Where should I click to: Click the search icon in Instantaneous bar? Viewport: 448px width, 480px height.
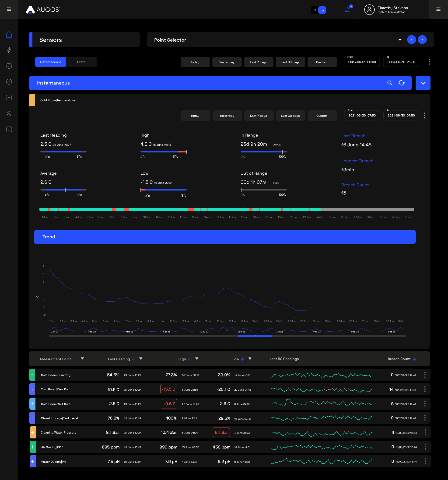point(390,83)
